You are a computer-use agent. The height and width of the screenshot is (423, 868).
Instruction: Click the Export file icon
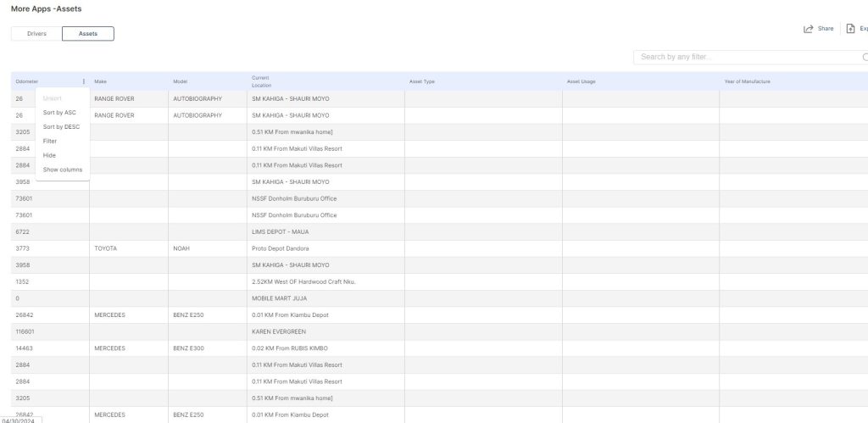(x=850, y=29)
